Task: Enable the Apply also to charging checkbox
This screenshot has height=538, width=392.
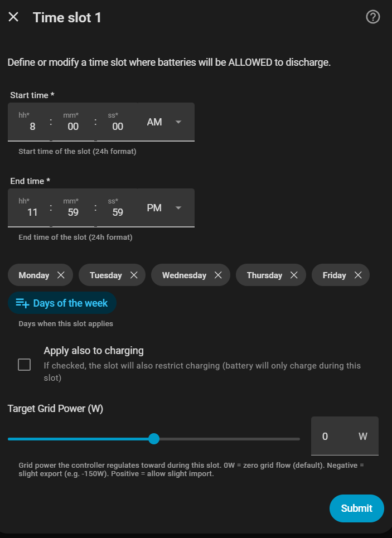Action: pos(25,365)
